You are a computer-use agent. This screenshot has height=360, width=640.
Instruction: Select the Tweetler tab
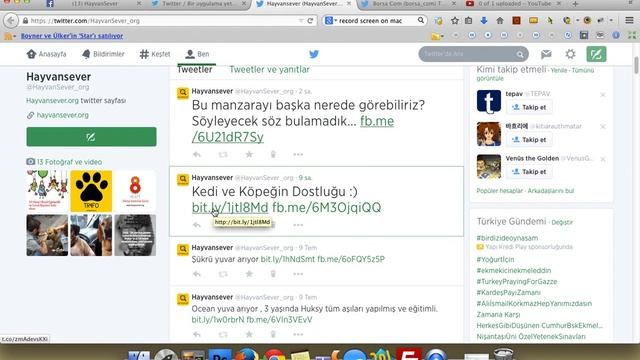pos(195,69)
